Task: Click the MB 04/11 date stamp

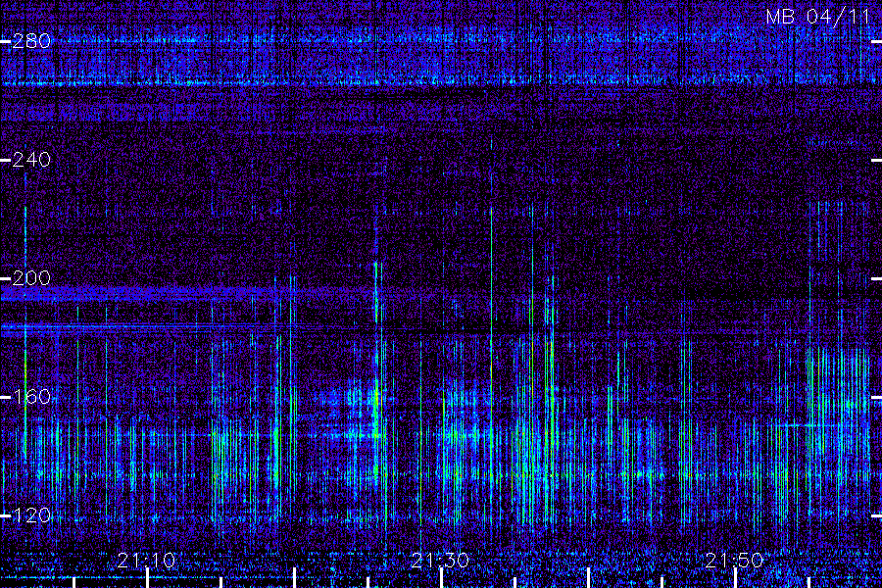Action: (818, 17)
